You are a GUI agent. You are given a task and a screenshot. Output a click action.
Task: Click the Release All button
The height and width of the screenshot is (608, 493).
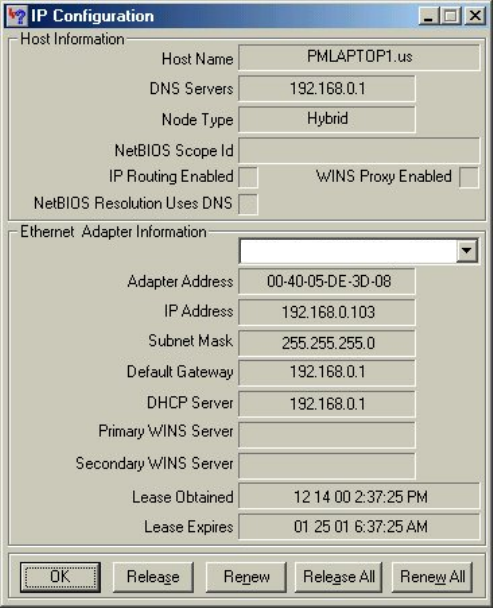click(339, 577)
